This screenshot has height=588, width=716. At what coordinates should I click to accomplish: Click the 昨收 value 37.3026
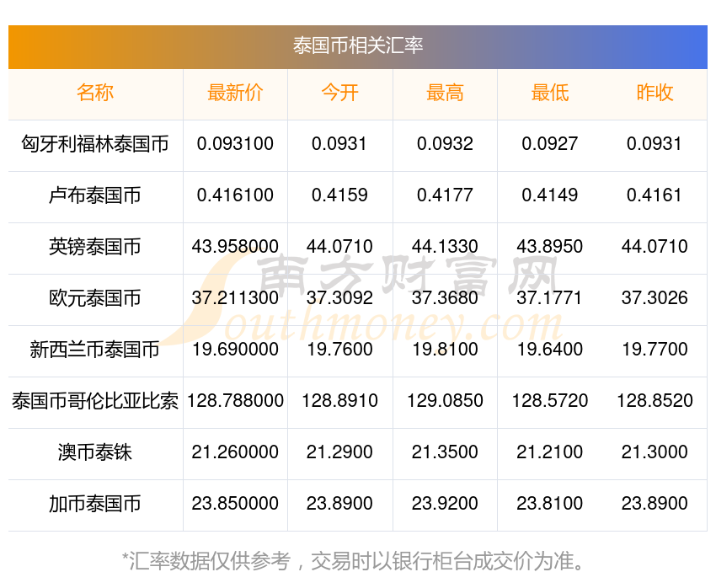655,298
